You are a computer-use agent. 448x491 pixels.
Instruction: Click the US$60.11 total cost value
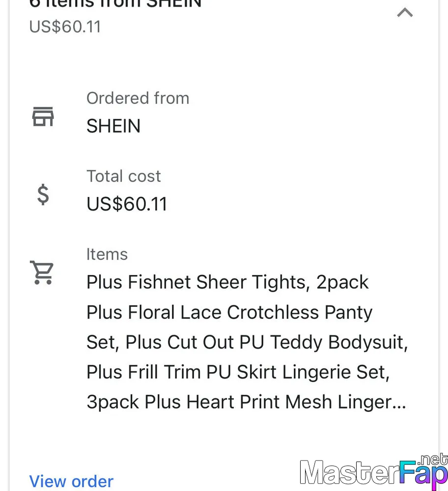click(x=127, y=204)
